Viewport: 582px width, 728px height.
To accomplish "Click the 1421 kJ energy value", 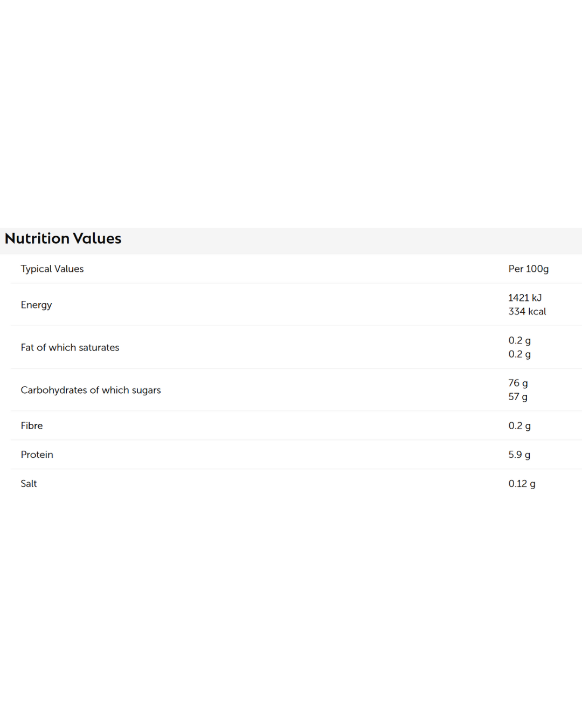I will coord(524,298).
